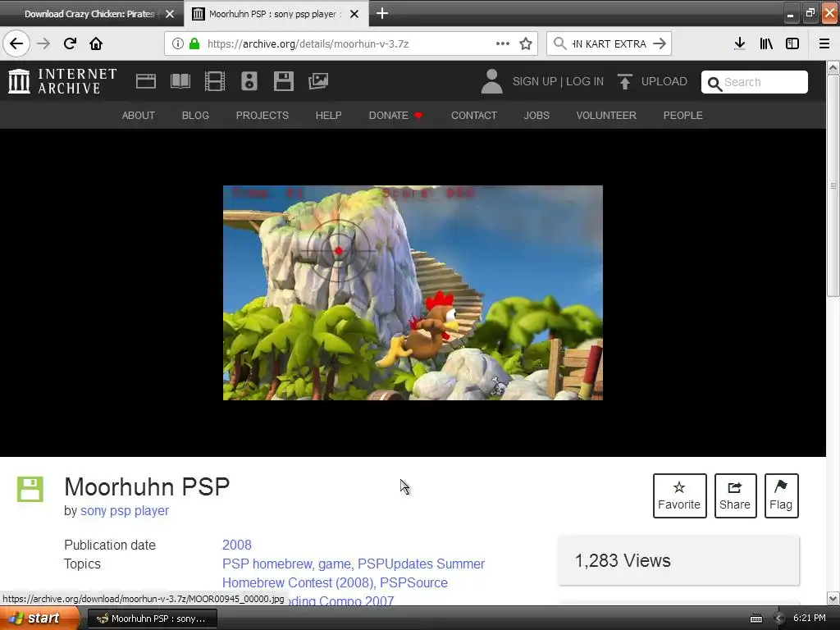Open the DONATE menu item
This screenshot has width=840, height=630.
coord(395,115)
